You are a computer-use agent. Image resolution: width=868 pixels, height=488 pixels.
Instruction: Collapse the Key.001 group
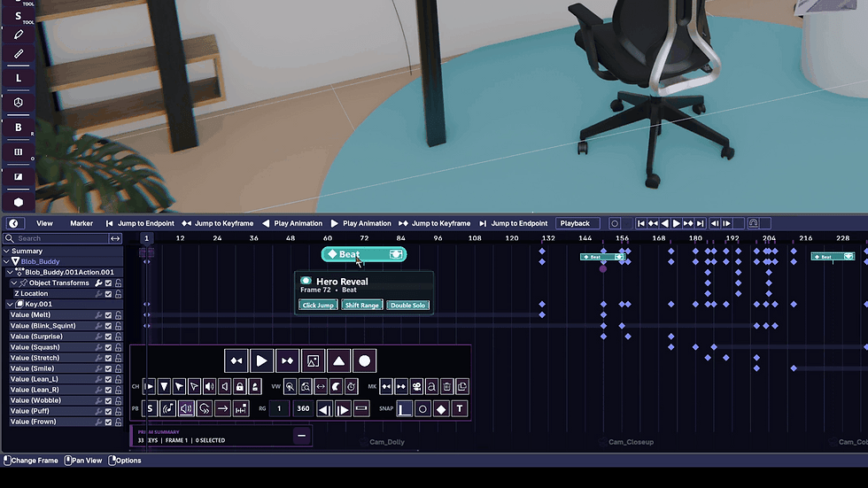pyautogui.click(x=10, y=305)
